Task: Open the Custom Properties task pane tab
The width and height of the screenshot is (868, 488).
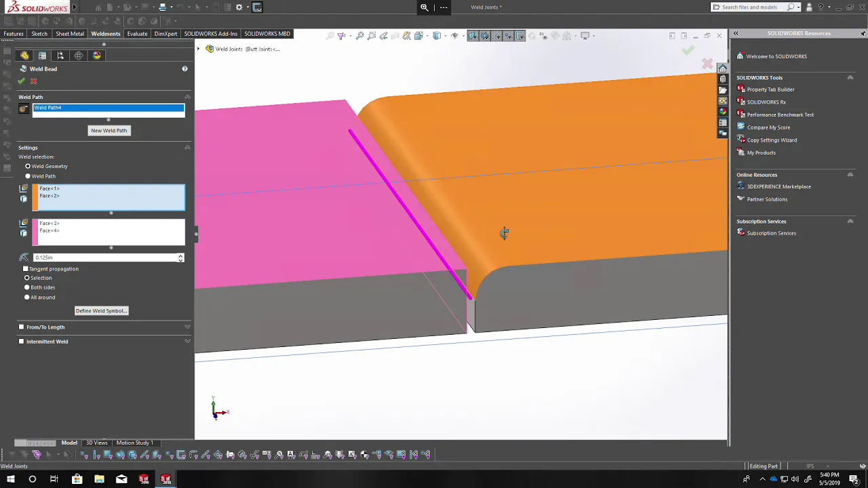Action: point(723,123)
